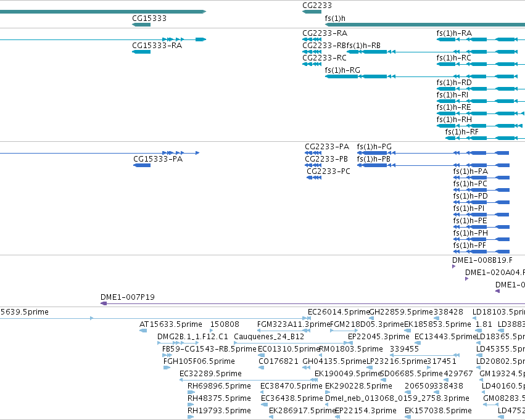Select transcript CG2233-RA label
The width and height of the screenshot is (525, 420).
(325, 33)
